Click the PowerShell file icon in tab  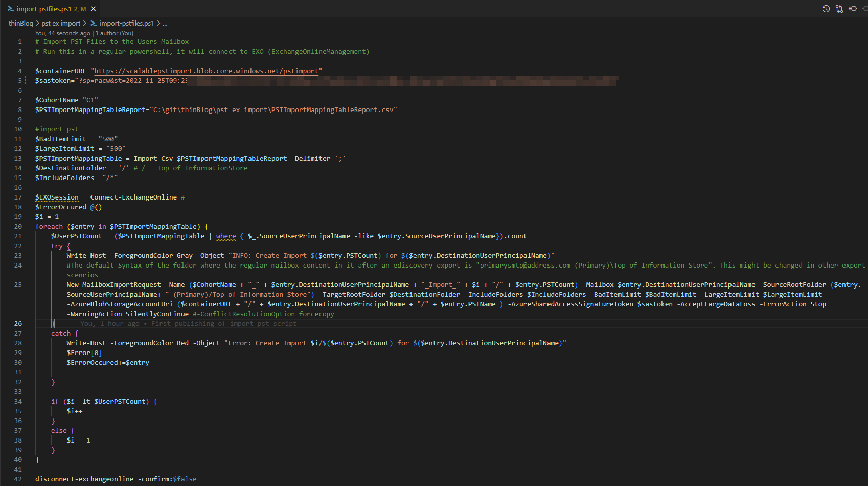[10, 9]
